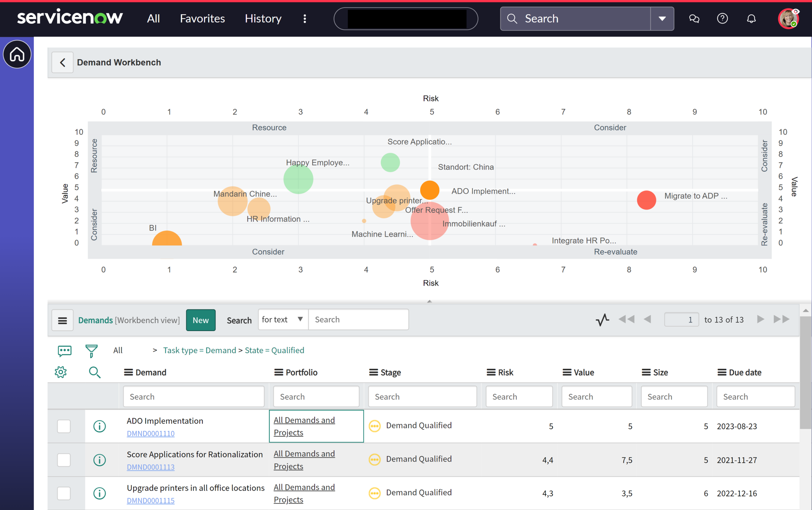Open Stage column options menu icon
The height and width of the screenshot is (510, 812).
[373, 372]
